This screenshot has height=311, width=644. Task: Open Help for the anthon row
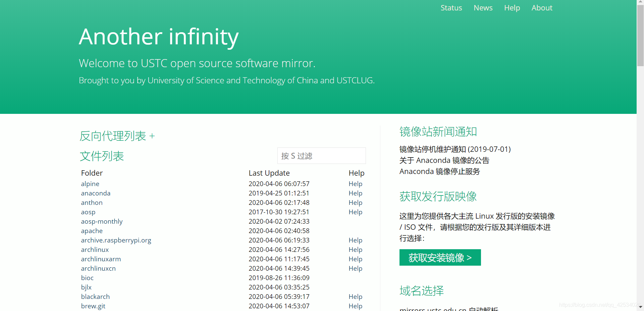click(x=355, y=203)
